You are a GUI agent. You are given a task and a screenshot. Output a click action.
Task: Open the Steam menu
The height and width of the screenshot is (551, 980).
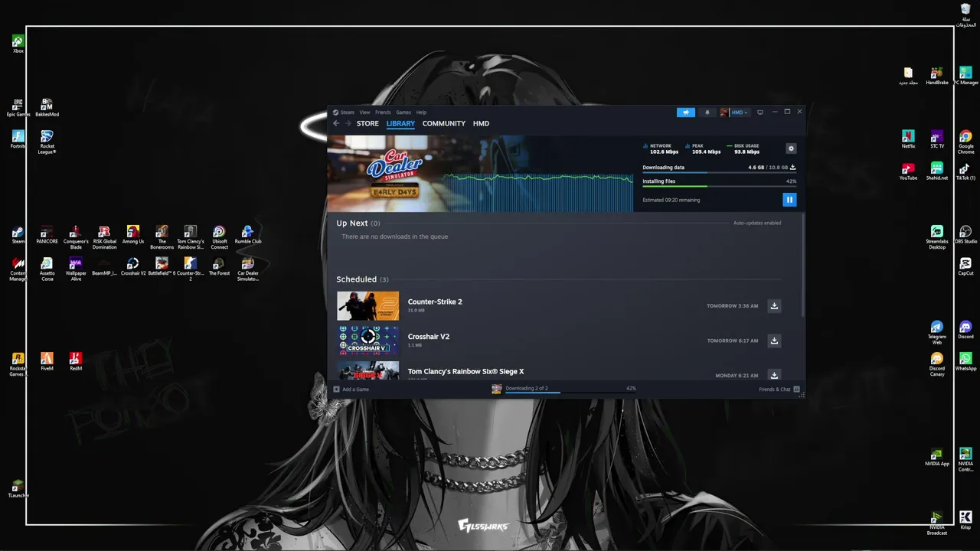(347, 112)
